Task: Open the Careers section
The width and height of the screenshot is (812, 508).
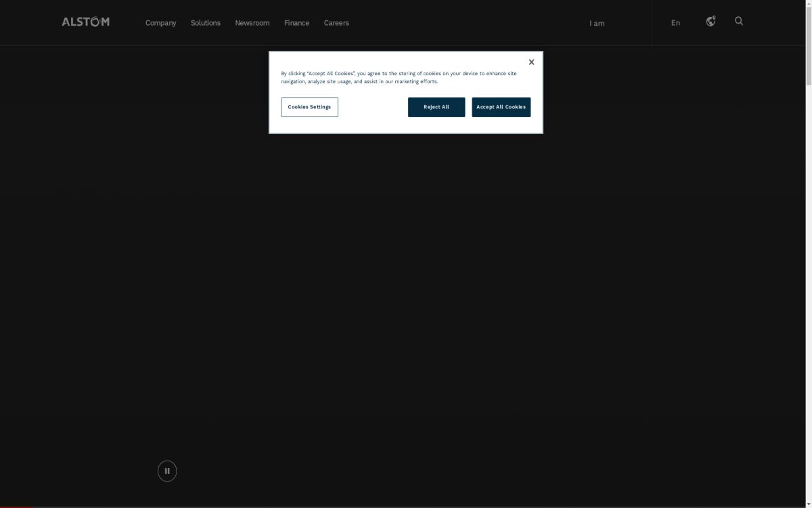Action: coord(336,23)
